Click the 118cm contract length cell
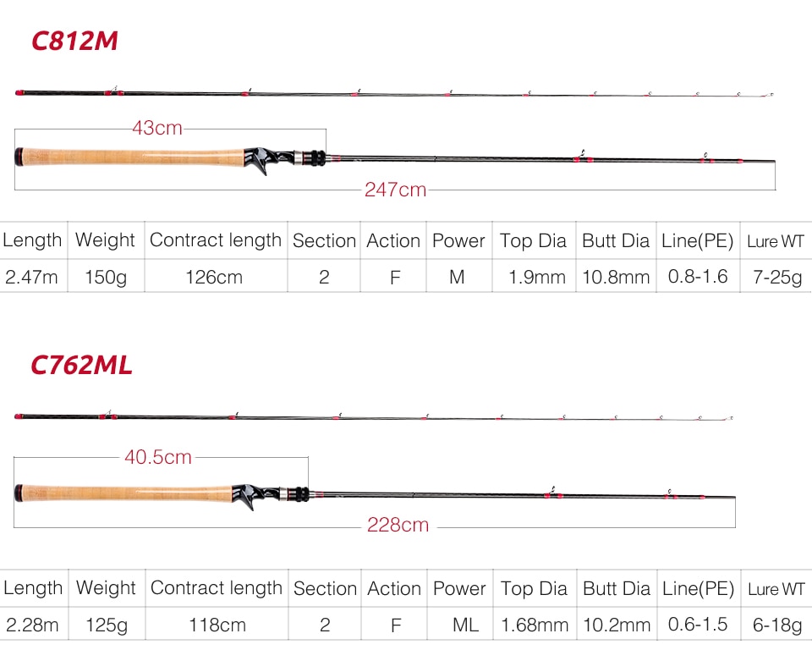 click(x=217, y=625)
